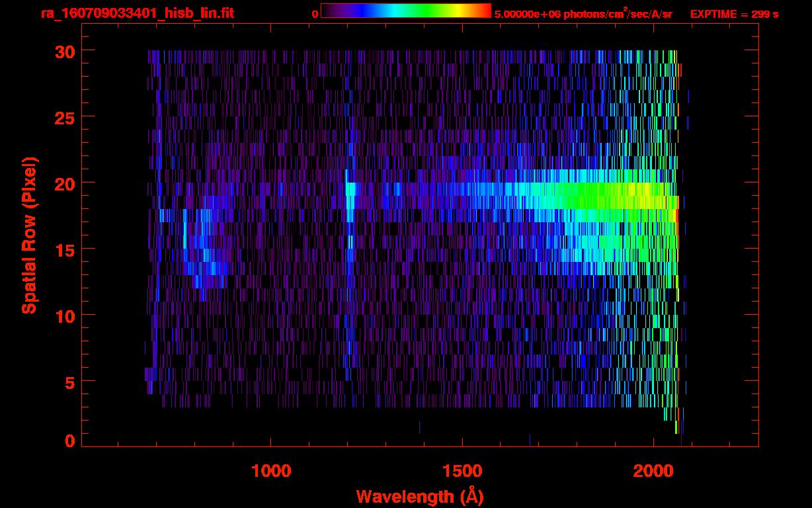Screen dimensions: 812x508
Task: Click the 1500 wavelength tick label
Action: tap(462, 471)
